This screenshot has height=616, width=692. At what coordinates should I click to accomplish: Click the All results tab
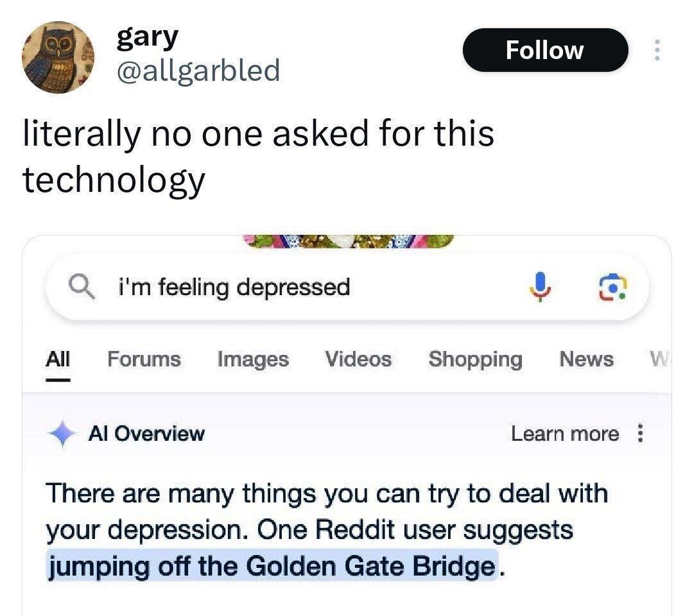pos(58,359)
